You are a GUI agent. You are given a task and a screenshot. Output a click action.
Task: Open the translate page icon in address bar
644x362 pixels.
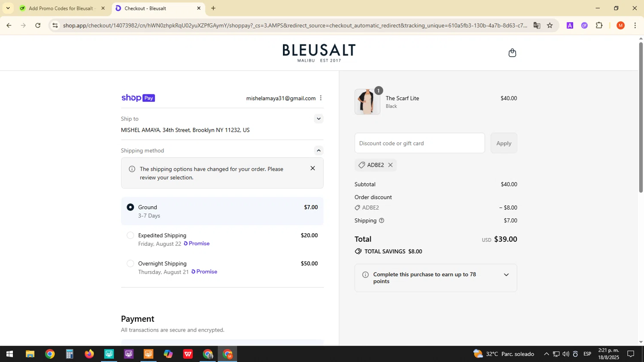coord(537,25)
